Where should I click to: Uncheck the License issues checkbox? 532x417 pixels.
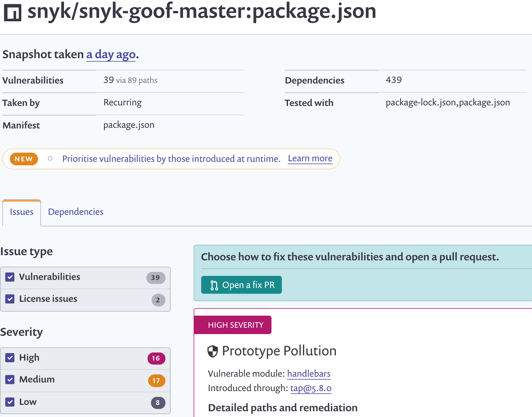pos(10,299)
